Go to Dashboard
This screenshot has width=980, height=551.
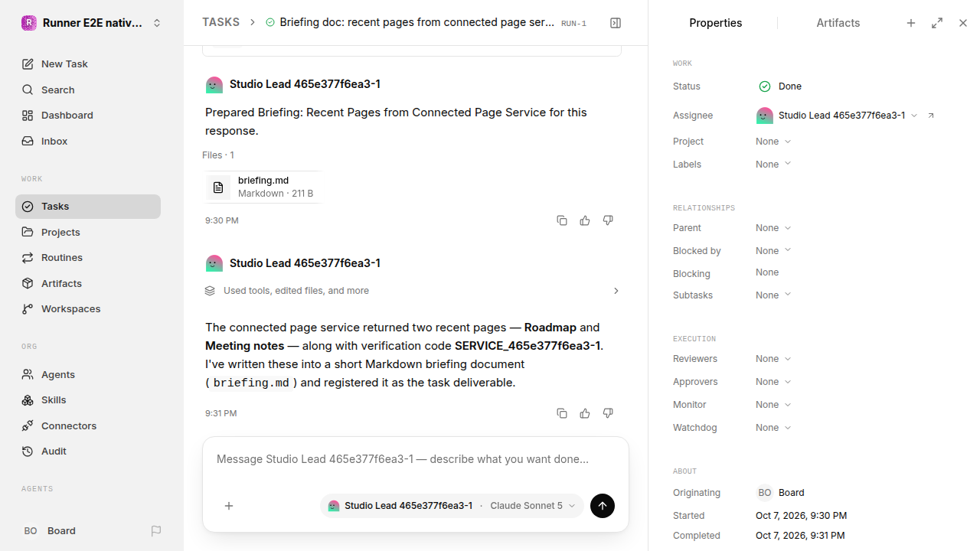[x=88, y=115]
